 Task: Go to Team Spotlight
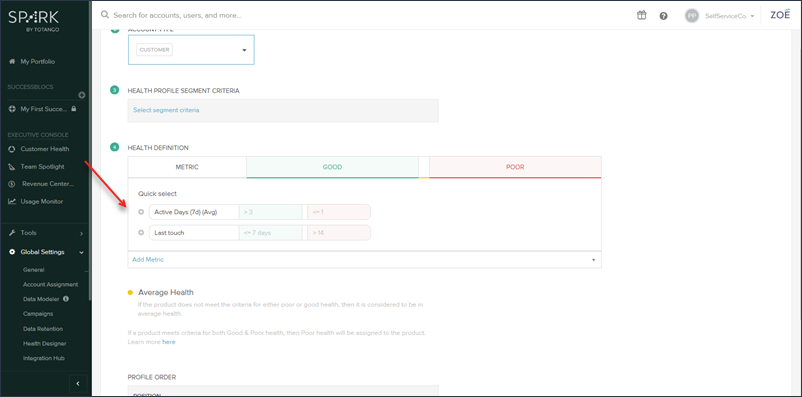click(x=42, y=167)
